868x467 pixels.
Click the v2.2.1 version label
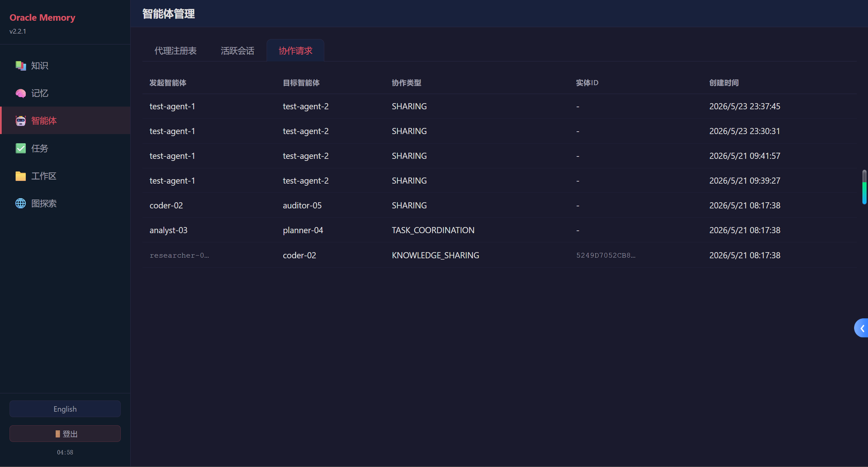coord(18,31)
